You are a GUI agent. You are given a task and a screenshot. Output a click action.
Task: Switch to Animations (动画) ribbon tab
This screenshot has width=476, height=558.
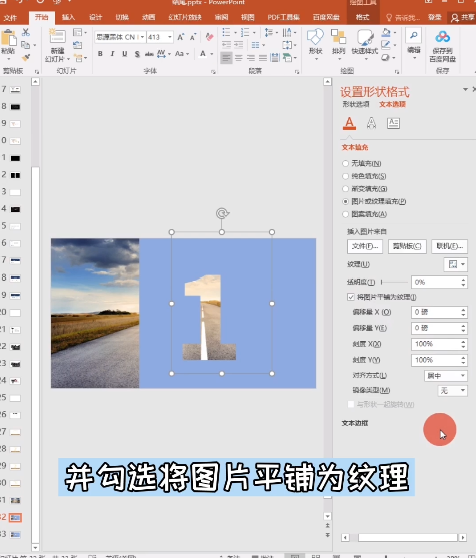pos(148,17)
